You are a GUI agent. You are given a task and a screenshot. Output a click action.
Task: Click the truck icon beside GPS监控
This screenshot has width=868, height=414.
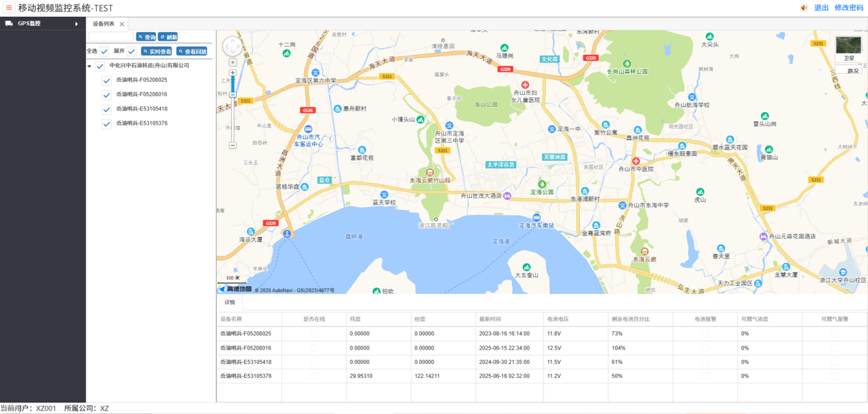9,23
